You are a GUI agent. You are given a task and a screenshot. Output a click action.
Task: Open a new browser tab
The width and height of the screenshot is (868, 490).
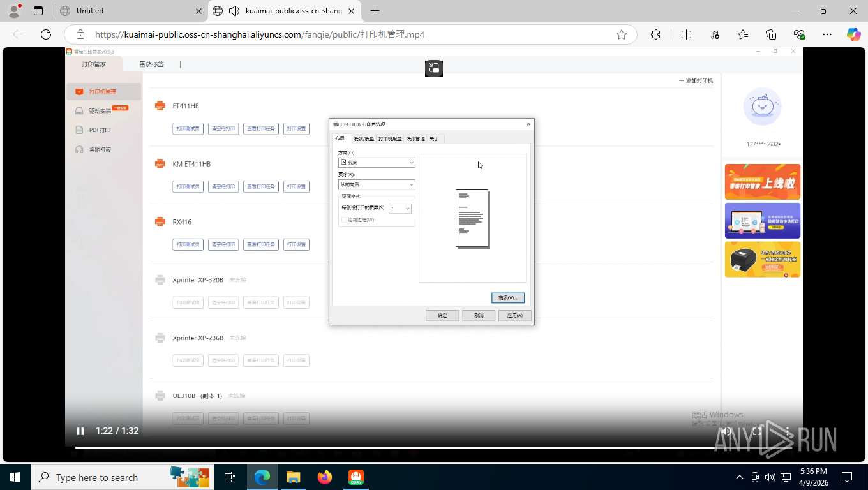(x=375, y=11)
